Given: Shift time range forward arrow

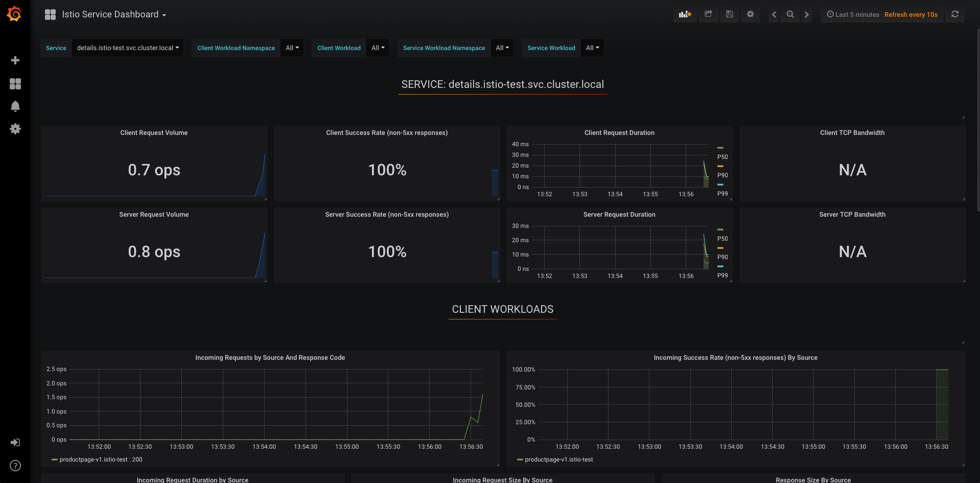Looking at the screenshot, I should click(807, 14).
